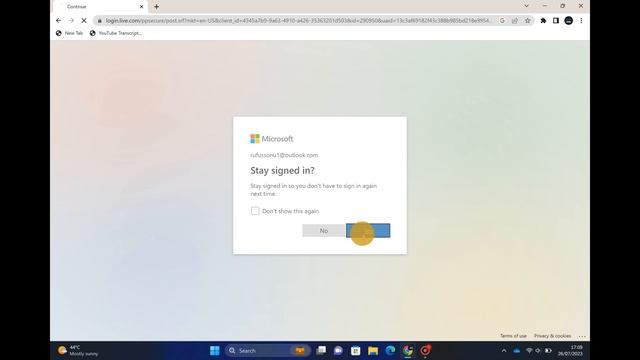Check the Don't show this again checkbox

[255, 211]
